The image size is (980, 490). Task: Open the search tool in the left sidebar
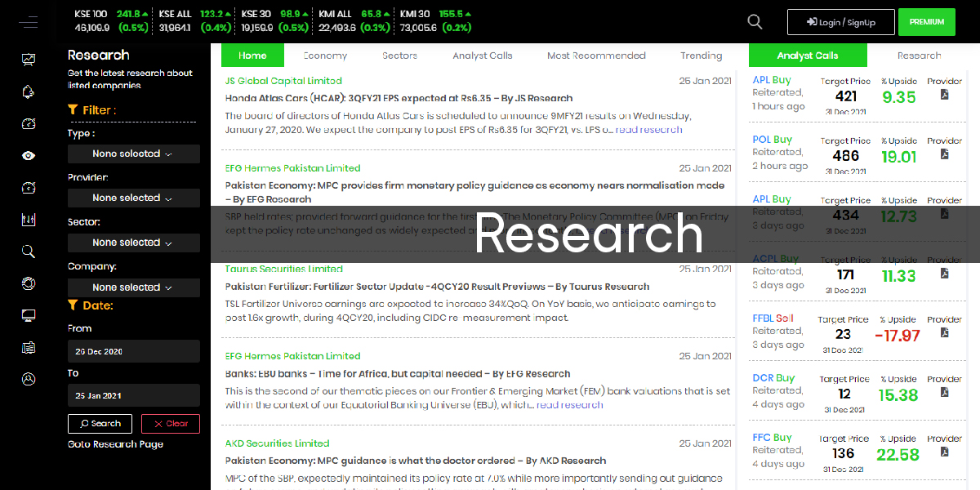pyautogui.click(x=29, y=252)
